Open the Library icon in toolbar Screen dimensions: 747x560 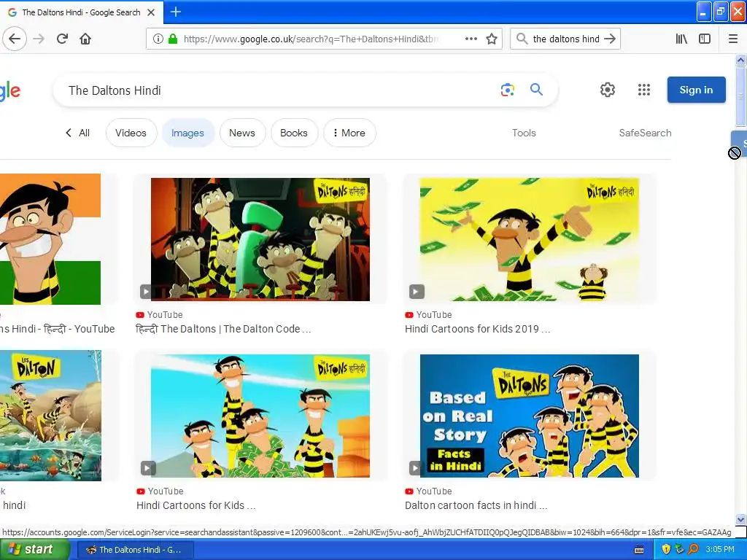click(x=681, y=39)
